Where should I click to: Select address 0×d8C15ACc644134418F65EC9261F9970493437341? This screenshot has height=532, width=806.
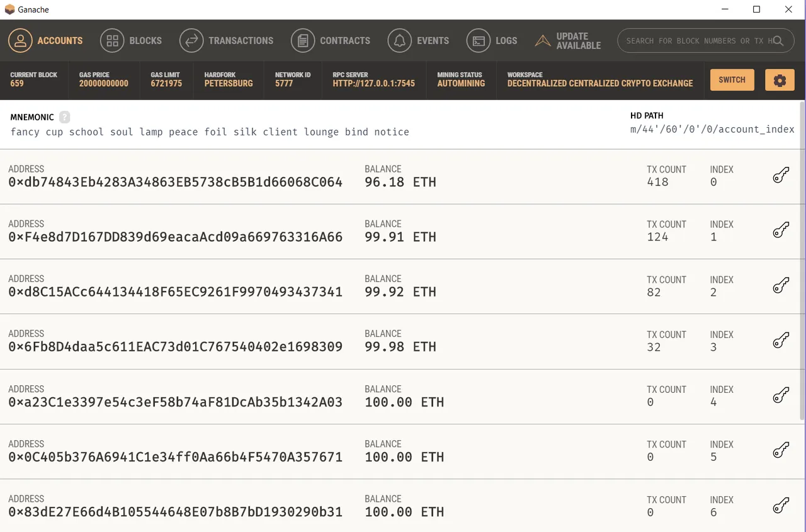point(176,292)
